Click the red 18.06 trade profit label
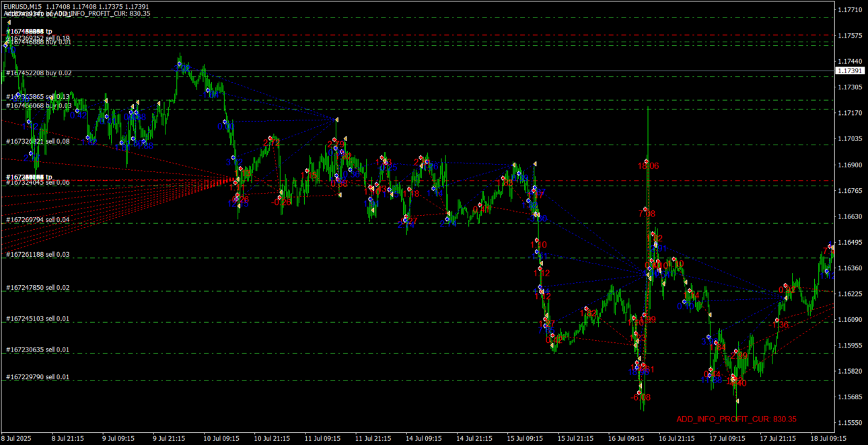The height and width of the screenshot is (445, 868). [649, 166]
